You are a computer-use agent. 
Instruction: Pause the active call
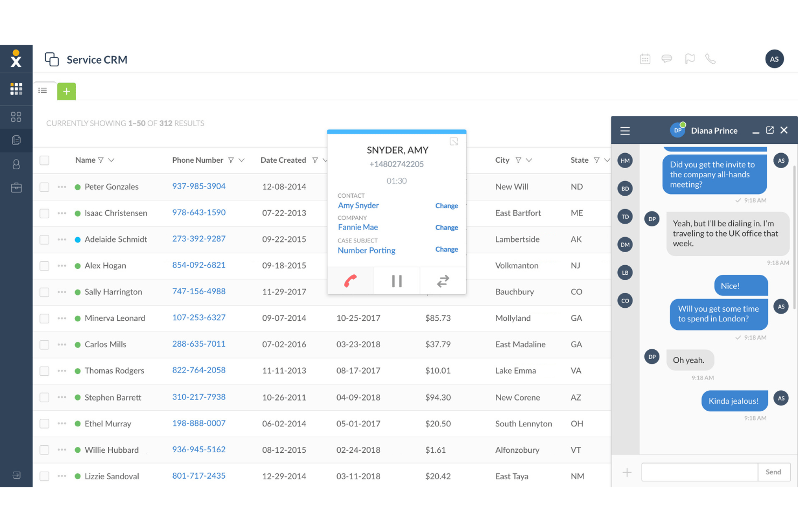[x=397, y=281]
